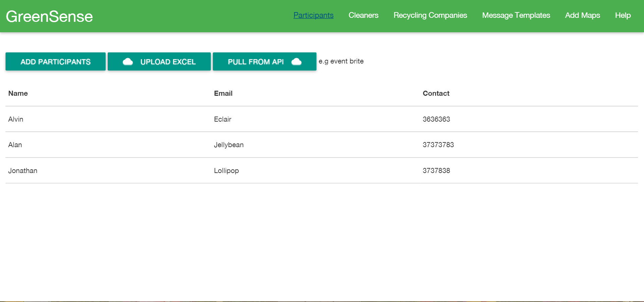
Task: Click the Add Participants button
Action: click(x=55, y=61)
